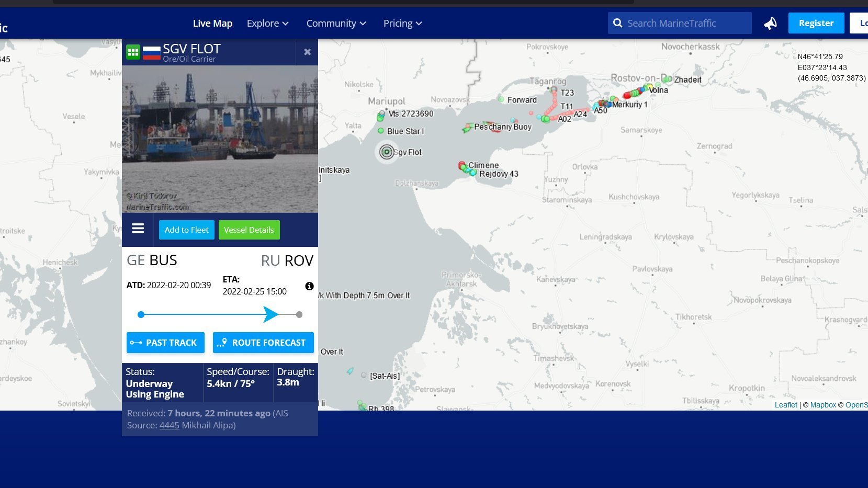Click the Add to Fleet button
868x488 pixels.
(187, 230)
